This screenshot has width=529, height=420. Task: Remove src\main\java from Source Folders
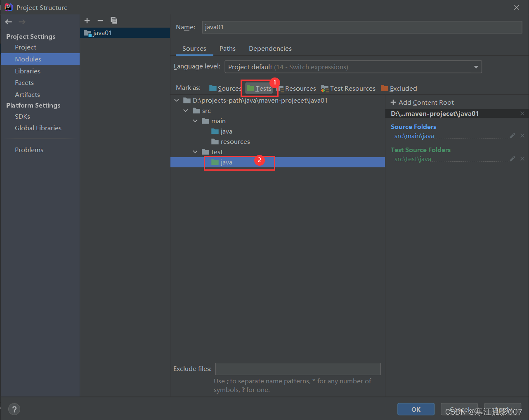[x=522, y=136]
